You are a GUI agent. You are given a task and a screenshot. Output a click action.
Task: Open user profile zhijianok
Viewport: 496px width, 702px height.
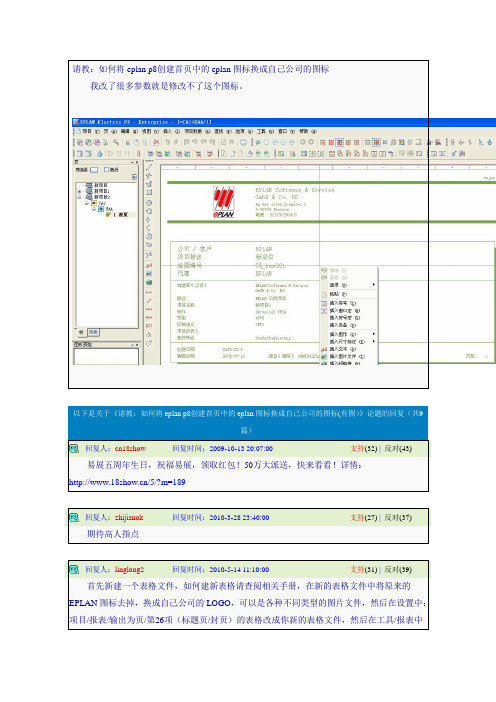pos(129,517)
